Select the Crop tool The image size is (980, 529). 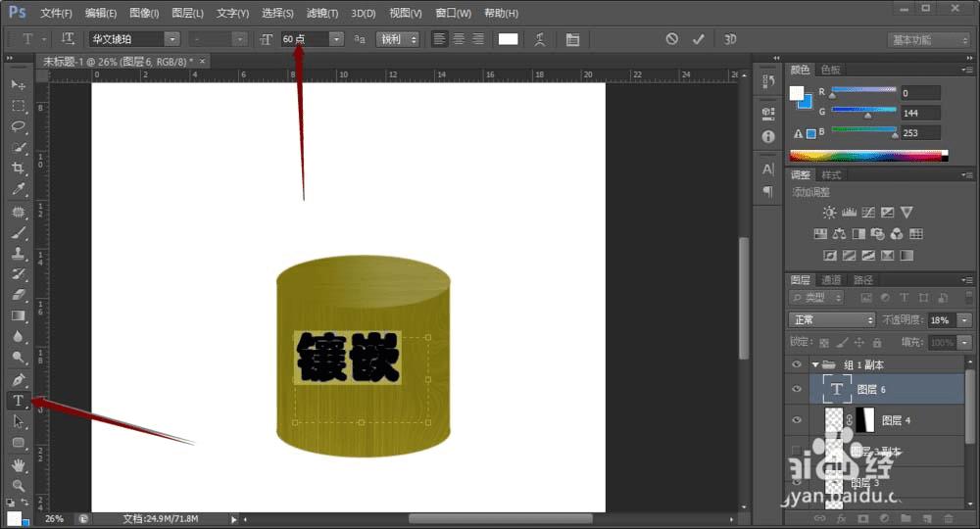click(18, 168)
